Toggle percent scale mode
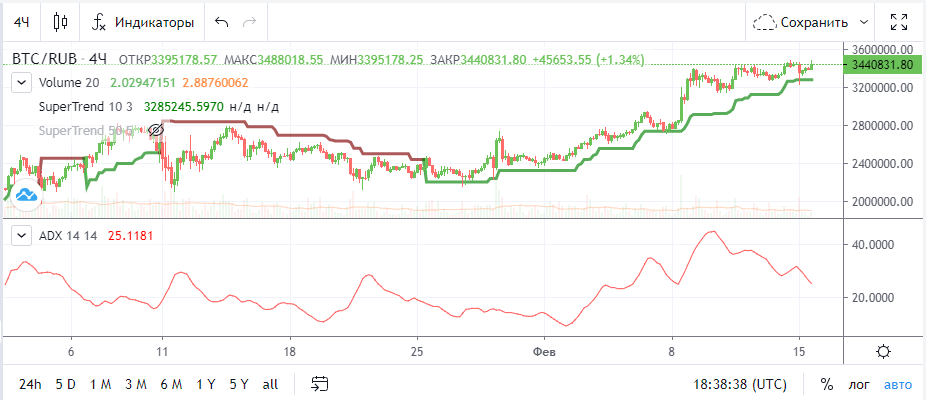Image resolution: width=926 pixels, height=400 pixels. 827,385
